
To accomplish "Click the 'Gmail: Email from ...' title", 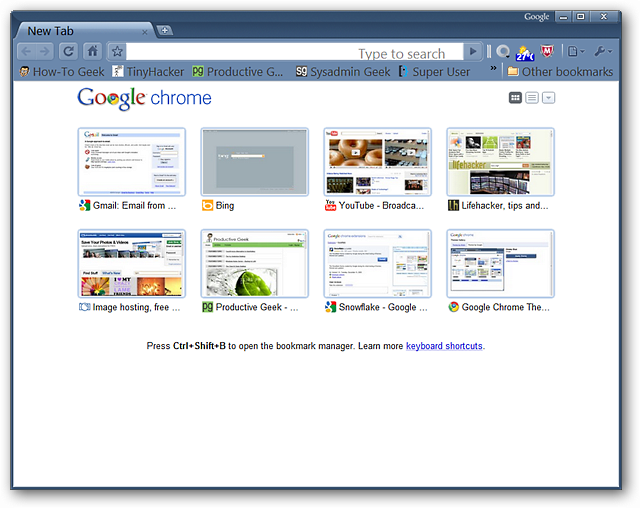I will (134, 206).
